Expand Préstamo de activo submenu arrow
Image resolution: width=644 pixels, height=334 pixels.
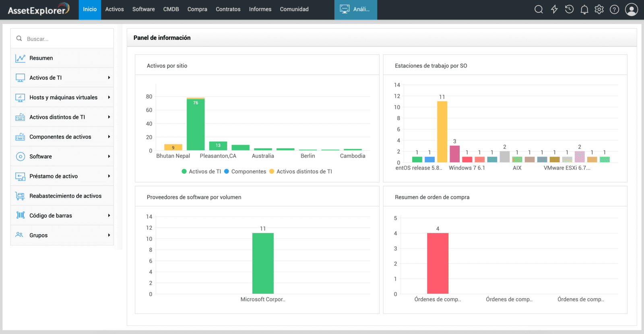click(109, 176)
